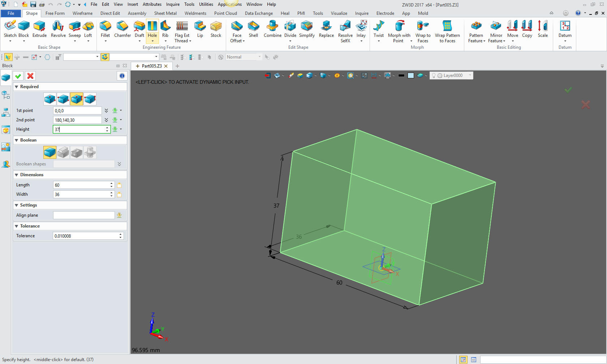Collapse the Required section
The height and width of the screenshot is (364, 607).
coord(17,87)
